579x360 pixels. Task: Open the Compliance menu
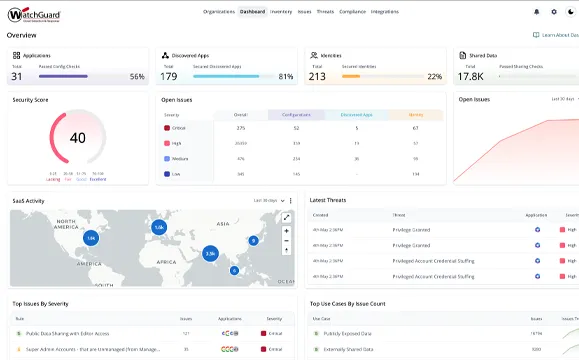[353, 12]
